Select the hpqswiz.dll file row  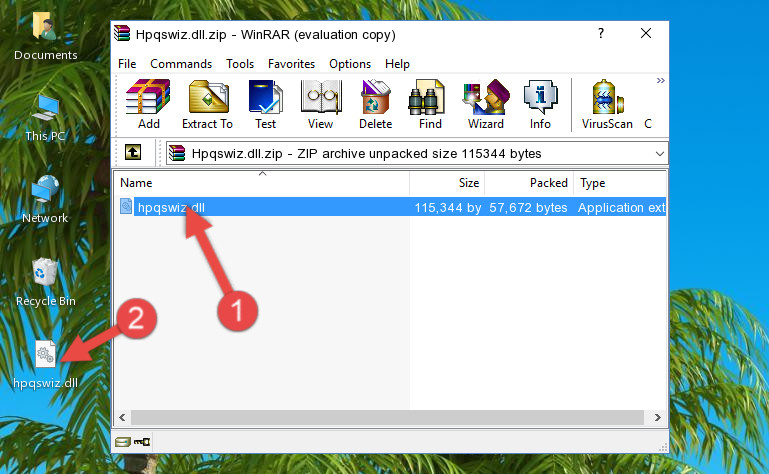[391, 207]
